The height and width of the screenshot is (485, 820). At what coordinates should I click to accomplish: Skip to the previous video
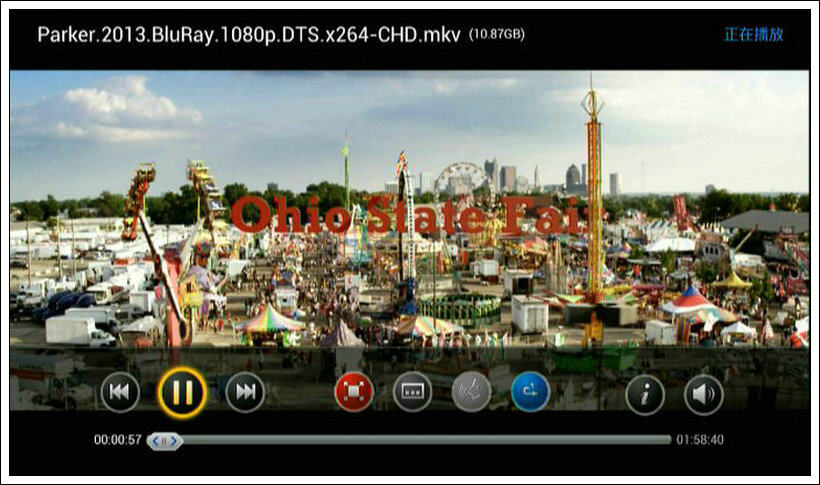click(x=120, y=392)
